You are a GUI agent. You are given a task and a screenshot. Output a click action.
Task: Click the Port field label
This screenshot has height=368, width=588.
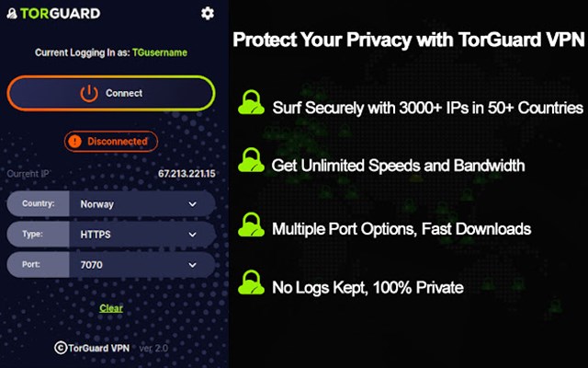click(x=32, y=265)
